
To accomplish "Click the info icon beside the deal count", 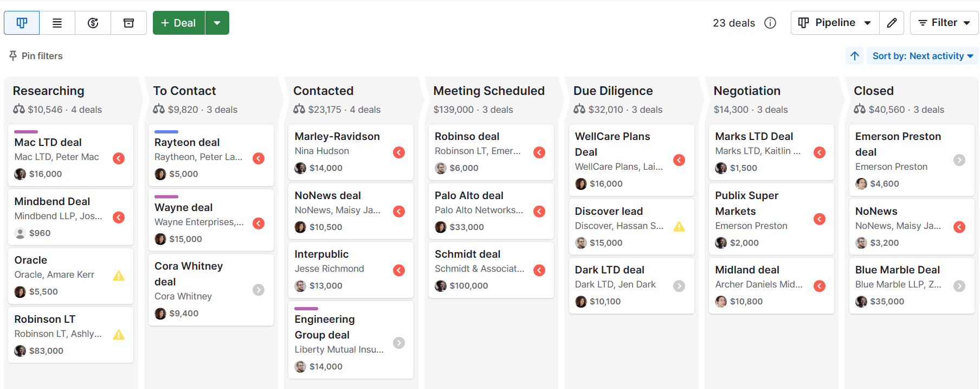I will pyautogui.click(x=770, y=23).
